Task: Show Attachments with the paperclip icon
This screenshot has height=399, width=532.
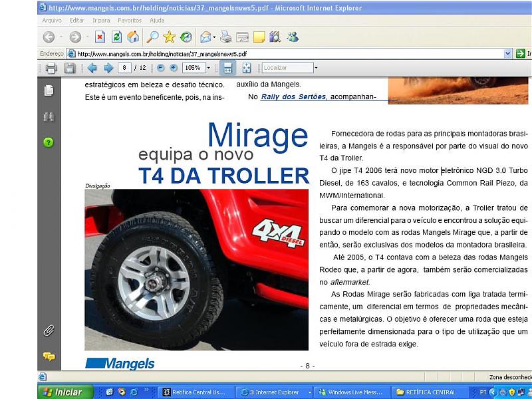Action: coord(49,330)
